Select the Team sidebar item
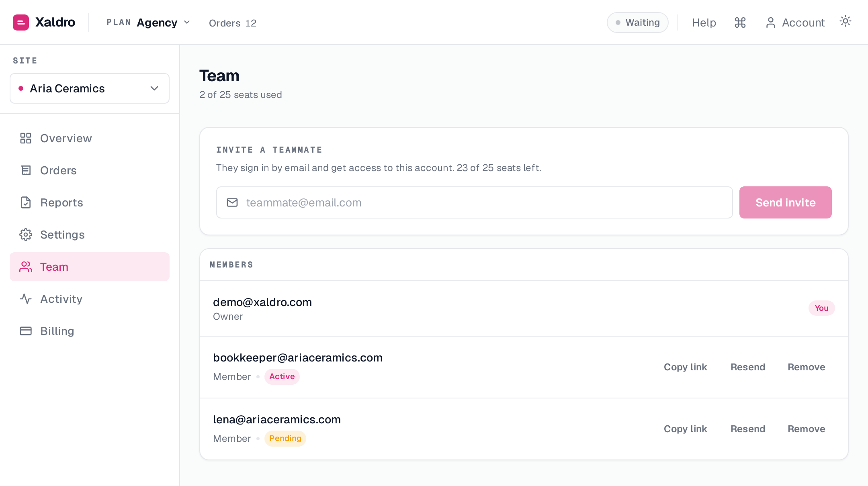The height and width of the screenshot is (486, 868). pyautogui.click(x=90, y=267)
